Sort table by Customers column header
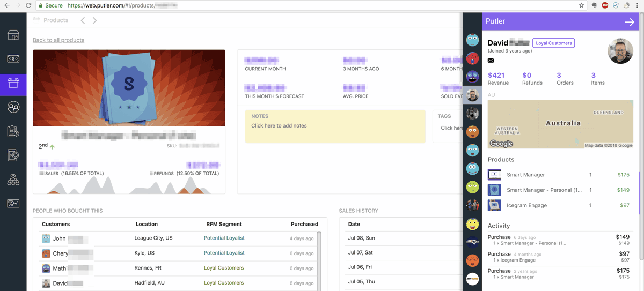644x291 pixels. click(56, 224)
